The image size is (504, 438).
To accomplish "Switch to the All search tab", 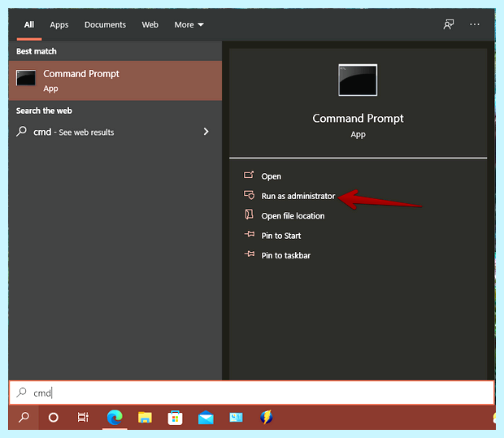I will pos(29,24).
